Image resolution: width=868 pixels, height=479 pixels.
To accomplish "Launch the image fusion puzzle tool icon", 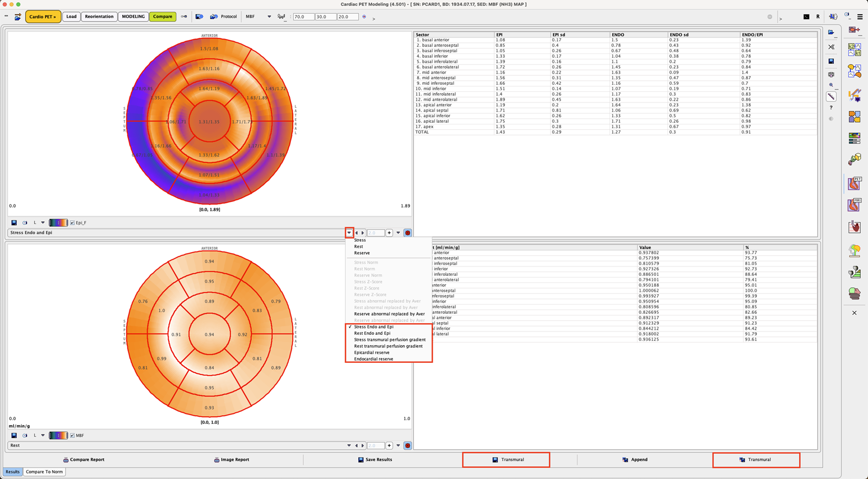I will click(854, 117).
